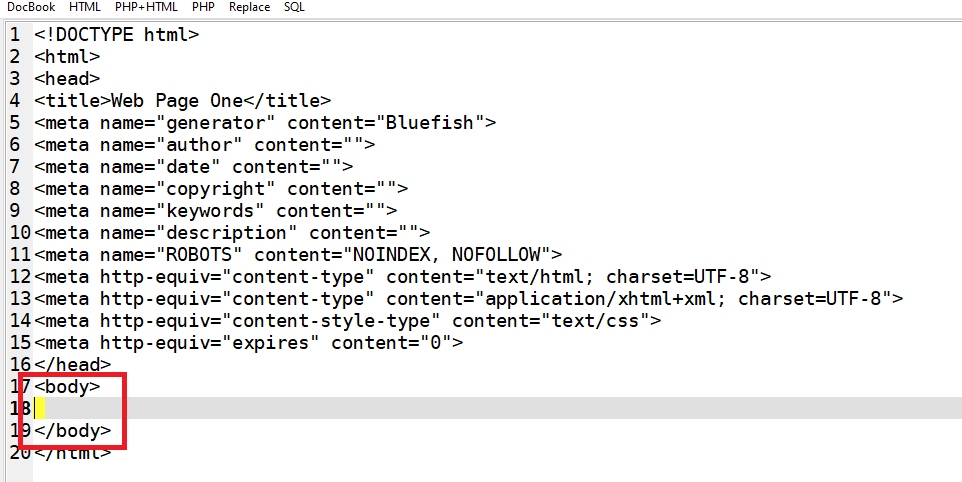
Task: Click the closing body tag
Action: (72, 430)
